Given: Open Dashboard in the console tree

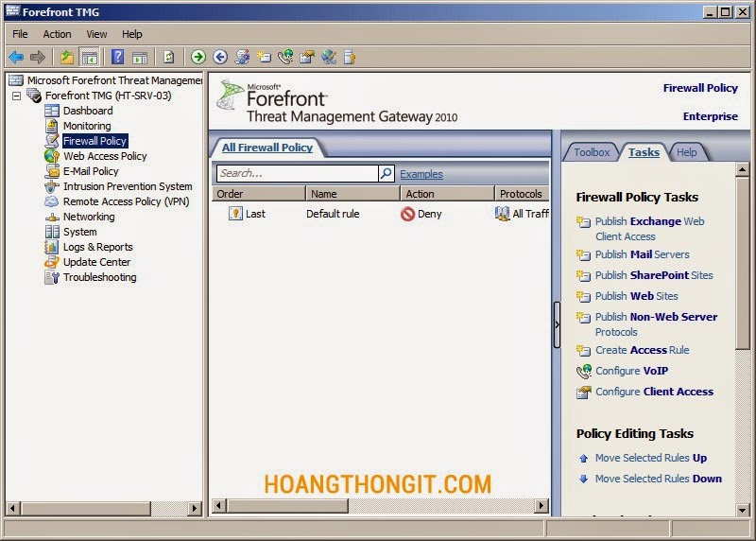Looking at the screenshot, I should [88, 111].
